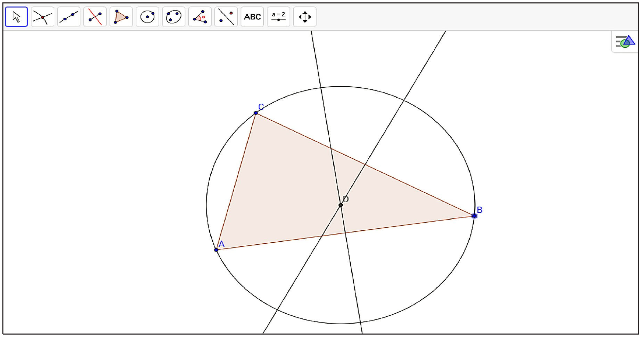Select the Intersect point tool
This screenshot has width=644, height=338.
(x=42, y=17)
